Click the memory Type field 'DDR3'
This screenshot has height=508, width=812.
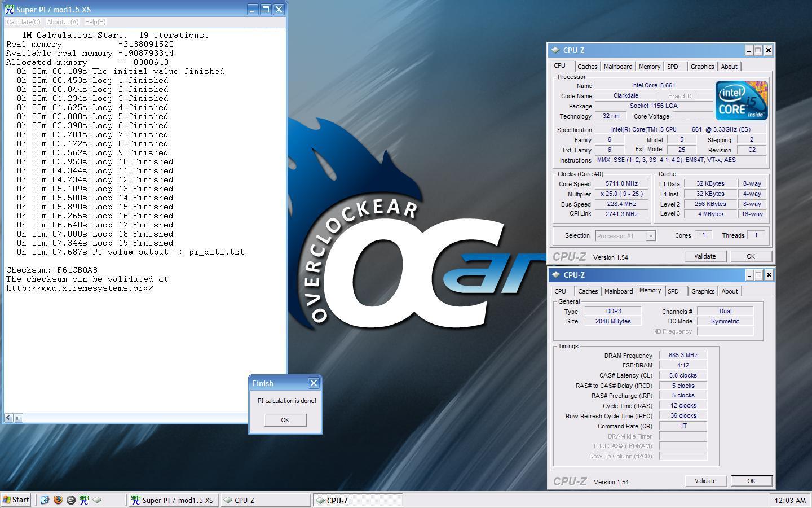coord(613,312)
